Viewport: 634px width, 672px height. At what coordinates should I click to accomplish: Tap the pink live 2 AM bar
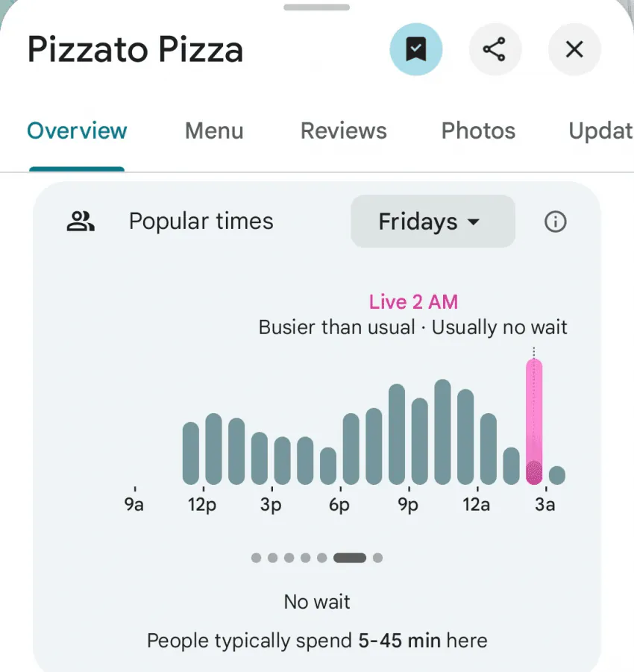point(534,421)
